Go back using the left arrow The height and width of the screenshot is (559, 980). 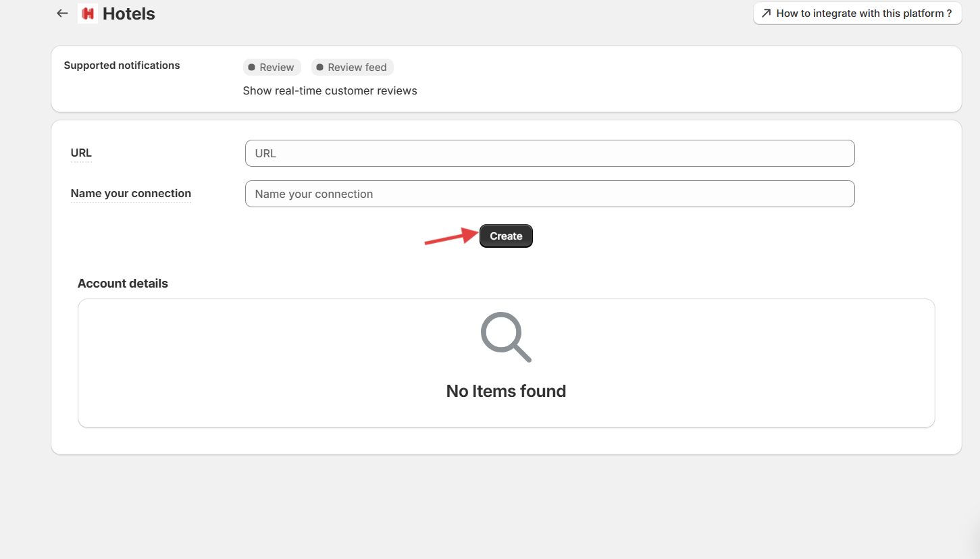(x=62, y=14)
